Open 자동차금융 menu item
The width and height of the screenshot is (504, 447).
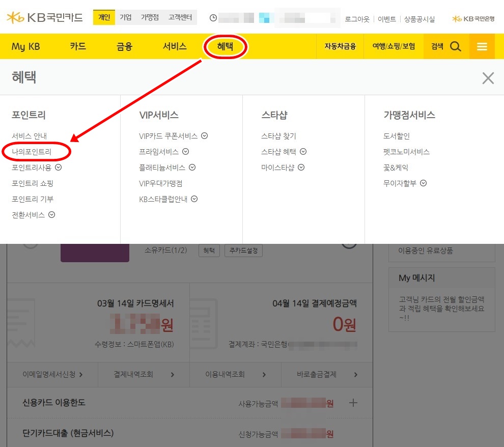point(340,46)
